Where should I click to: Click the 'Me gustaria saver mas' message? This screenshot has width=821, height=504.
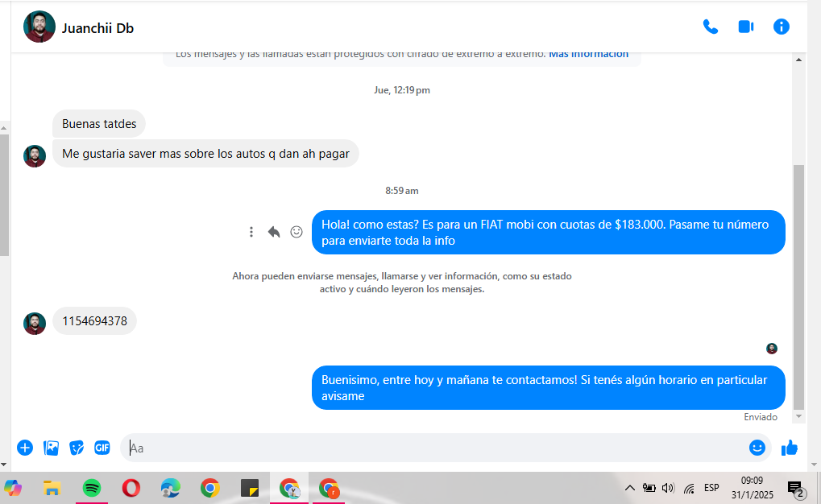pyautogui.click(x=205, y=154)
